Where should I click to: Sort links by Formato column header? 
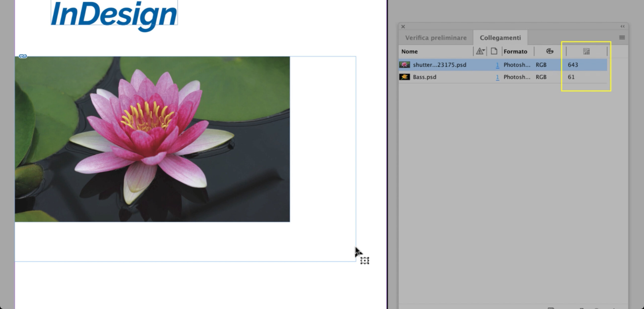pos(515,51)
